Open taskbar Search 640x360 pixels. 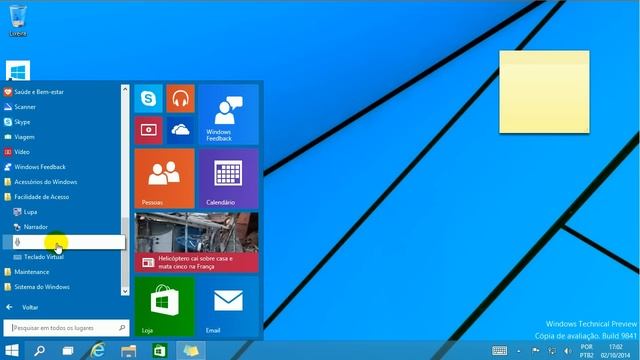coord(40,351)
